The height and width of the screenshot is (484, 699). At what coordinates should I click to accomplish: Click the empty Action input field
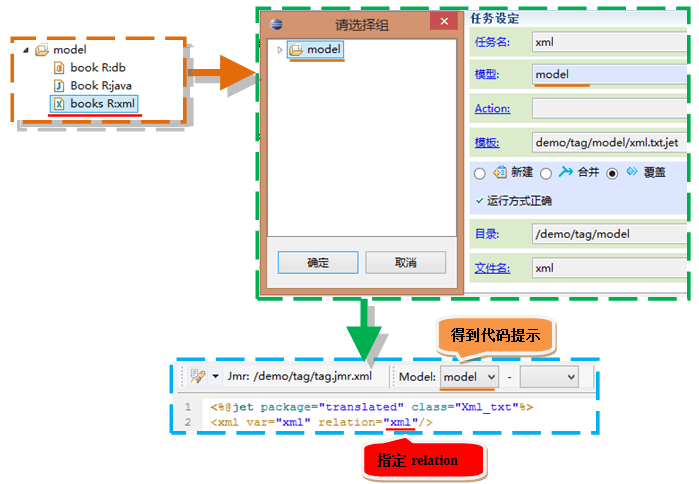(609, 108)
